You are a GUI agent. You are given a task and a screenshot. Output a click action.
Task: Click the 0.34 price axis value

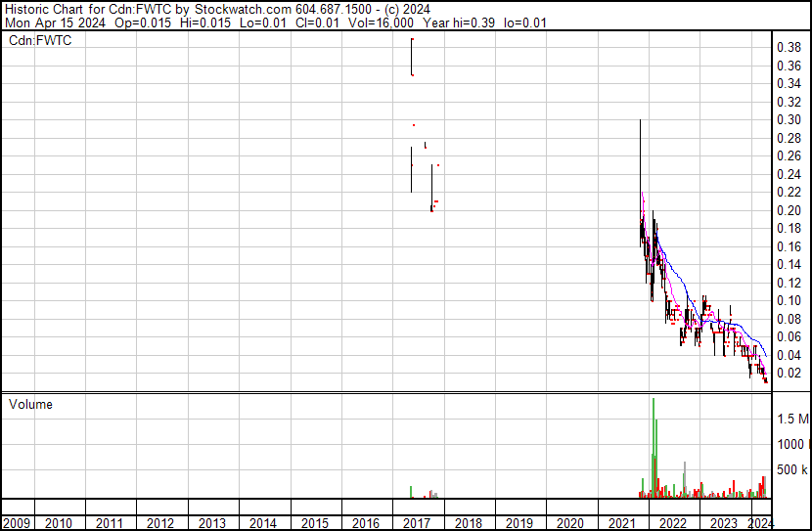(789, 83)
